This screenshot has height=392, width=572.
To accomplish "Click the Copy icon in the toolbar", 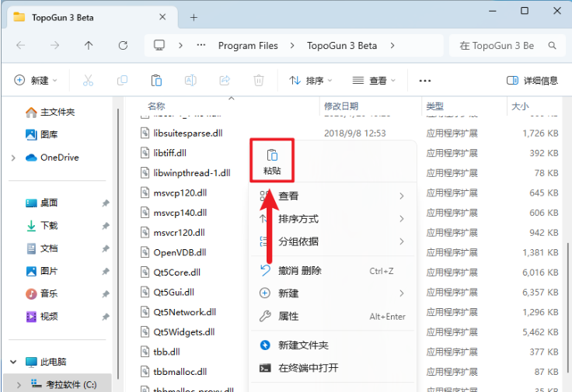I will click(x=122, y=80).
